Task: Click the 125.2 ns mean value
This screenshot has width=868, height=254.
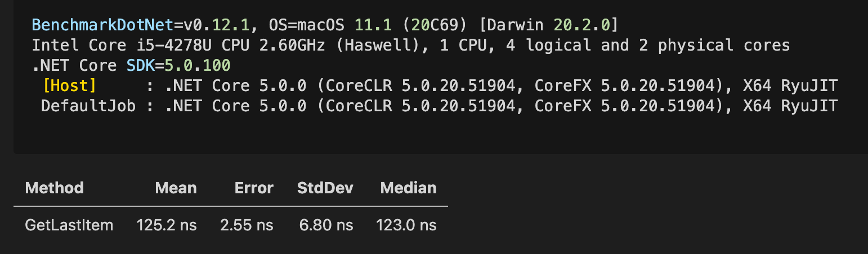Action: [167, 225]
